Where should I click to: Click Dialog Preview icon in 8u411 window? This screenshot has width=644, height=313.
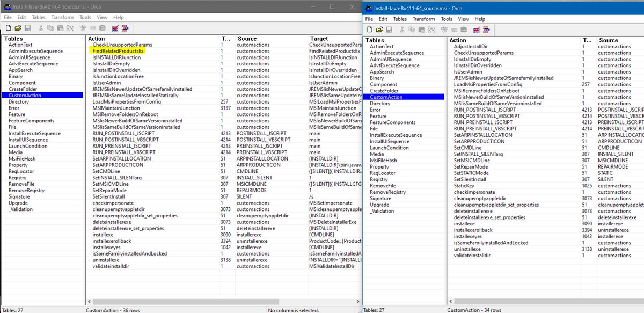486,29
